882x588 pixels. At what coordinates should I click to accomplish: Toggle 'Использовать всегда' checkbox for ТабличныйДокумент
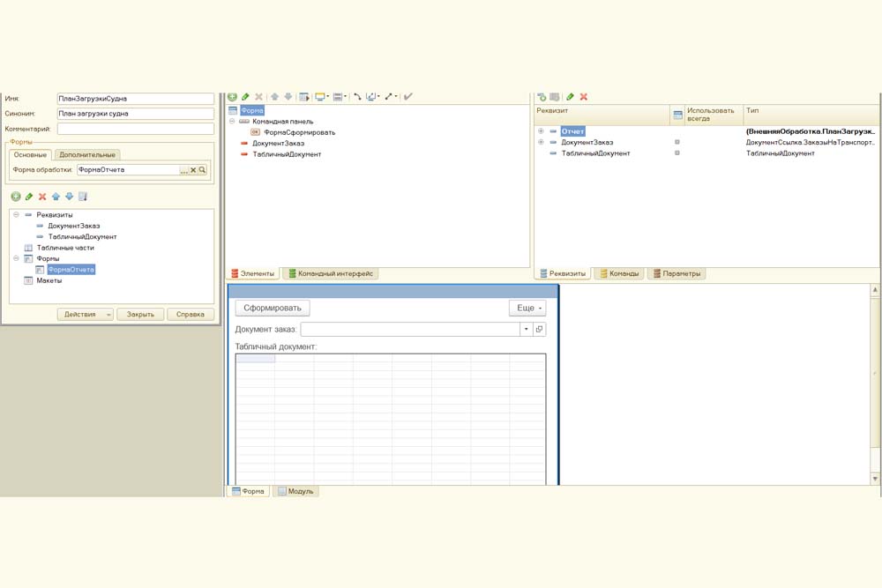(x=677, y=153)
